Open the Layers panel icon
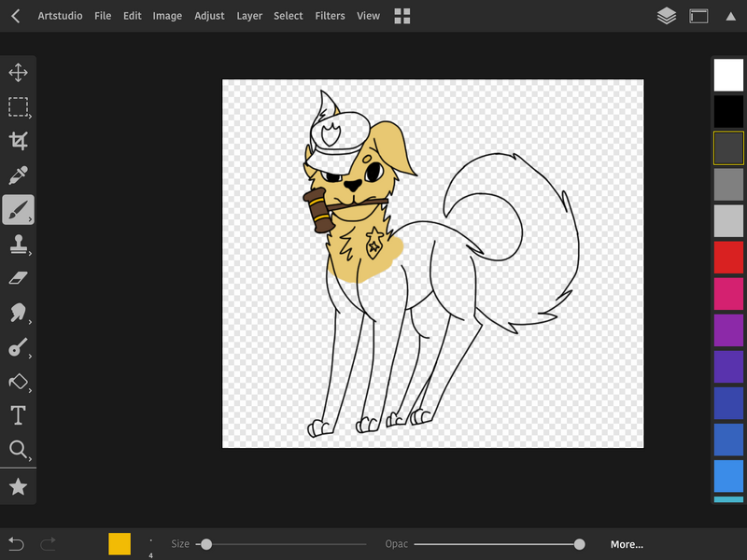The width and height of the screenshot is (747, 560). pyautogui.click(x=666, y=16)
